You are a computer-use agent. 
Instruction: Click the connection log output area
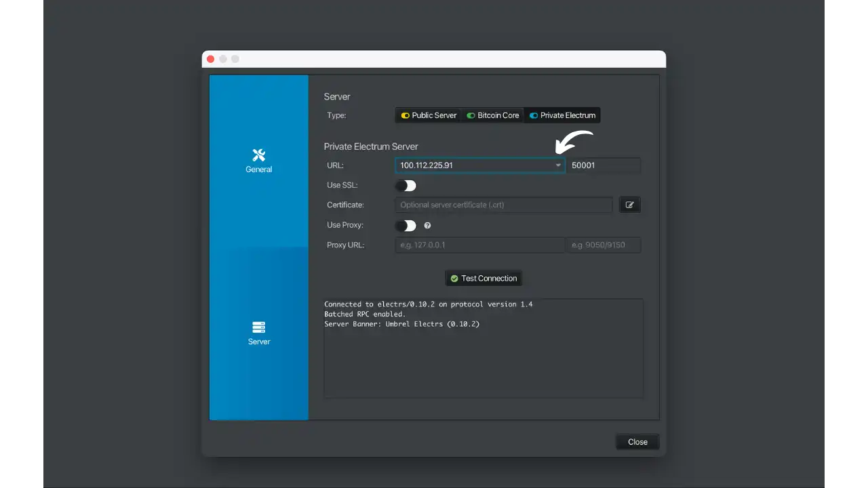click(x=484, y=347)
